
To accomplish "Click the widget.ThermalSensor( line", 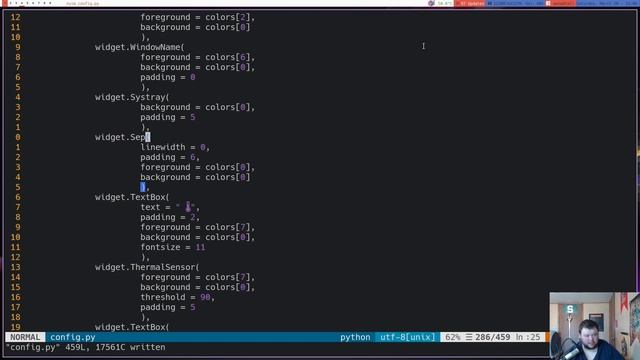I will [147, 267].
